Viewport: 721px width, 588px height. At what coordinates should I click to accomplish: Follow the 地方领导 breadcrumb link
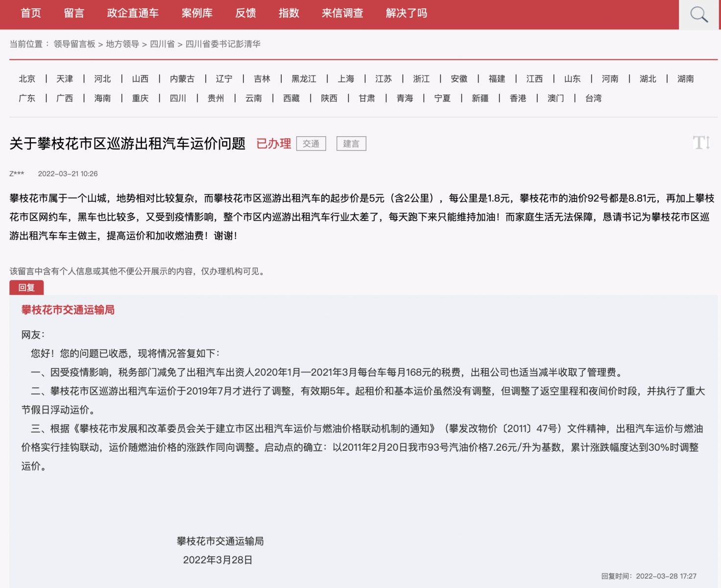coord(122,44)
